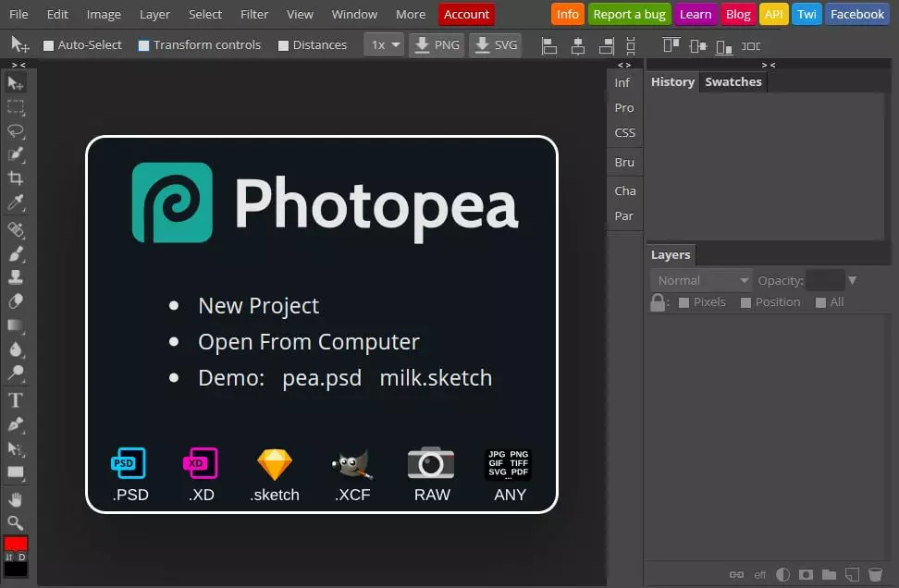Select the Move tool in left toolbar
This screenshot has height=588, width=899.
(16, 84)
